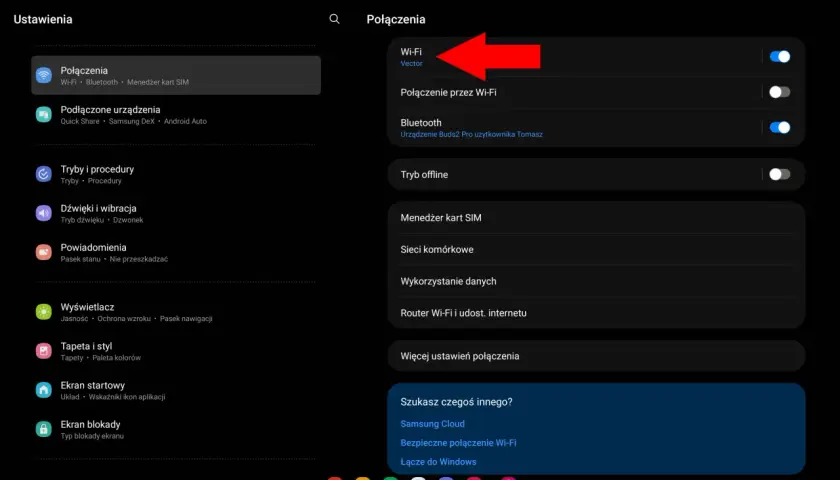The height and width of the screenshot is (480, 840).
Task: Open the Tryby i procedury icon
Action: (44, 174)
